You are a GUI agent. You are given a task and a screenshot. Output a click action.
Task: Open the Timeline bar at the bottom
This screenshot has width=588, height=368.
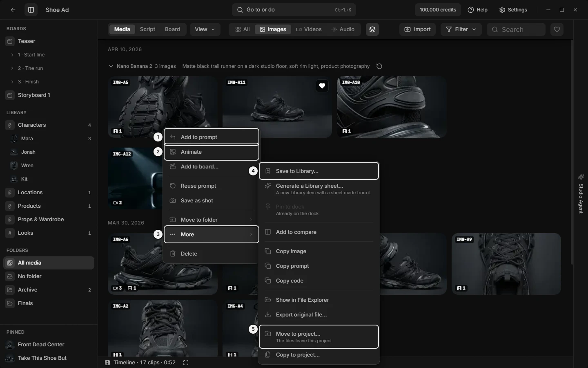pyautogui.click(x=140, y=363)
